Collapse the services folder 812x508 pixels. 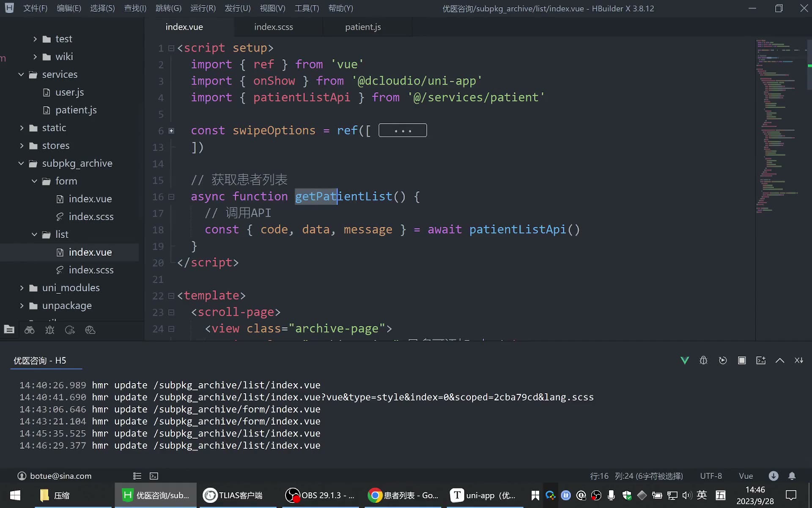21,75
